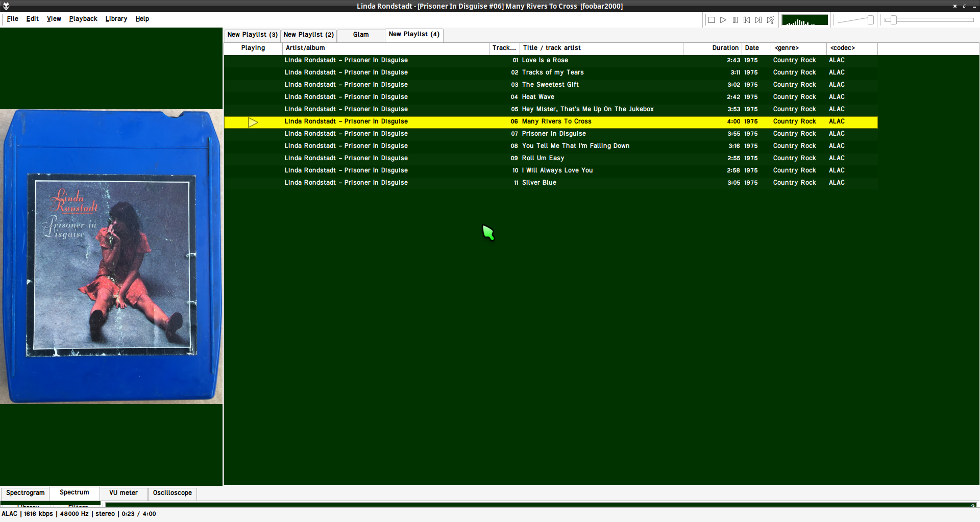Open the Edit menu
Screen dimensions: 980x522
33,19
